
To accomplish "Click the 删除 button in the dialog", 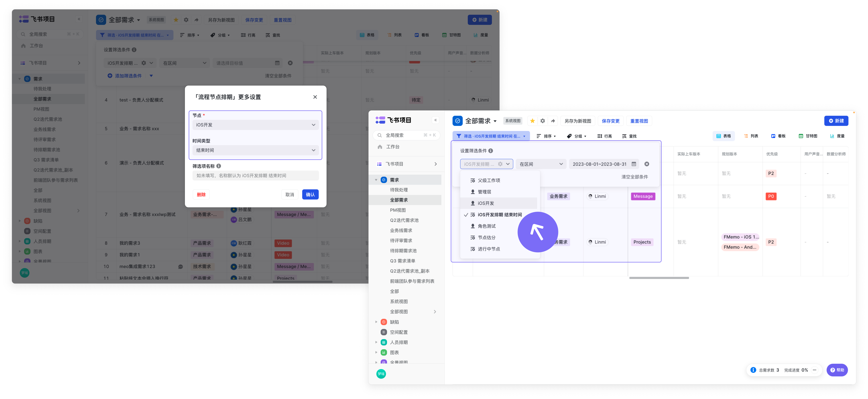I will click(x=201, y=195).
